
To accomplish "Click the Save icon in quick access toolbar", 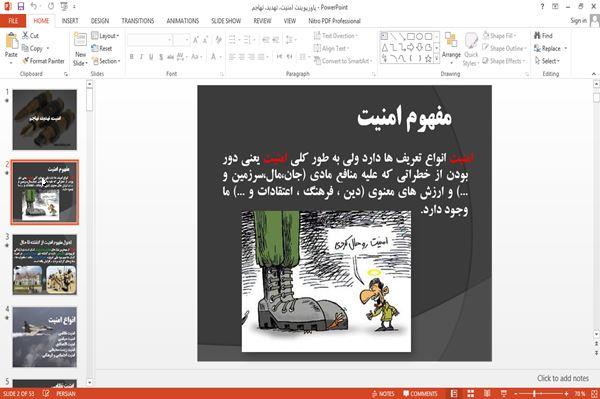I will (21, 7).
